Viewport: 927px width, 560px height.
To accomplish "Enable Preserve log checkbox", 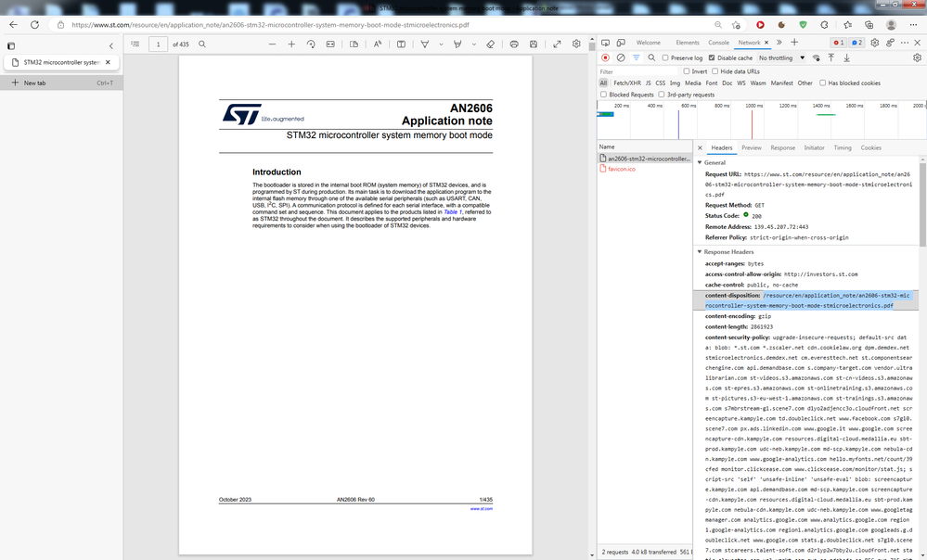I will click(x=665, y=57).
